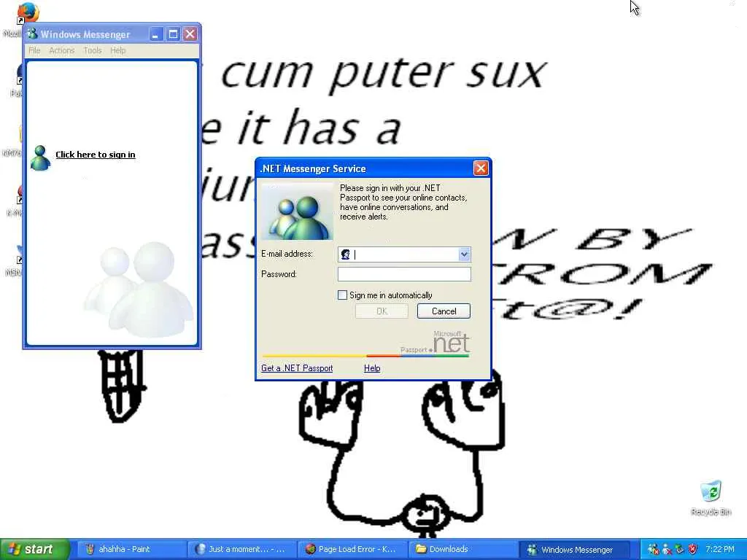The height and width of the screenshot is (560, 747).
Task: Click the 7:22 PM clock in the tray
Action: tap(720, 549)
